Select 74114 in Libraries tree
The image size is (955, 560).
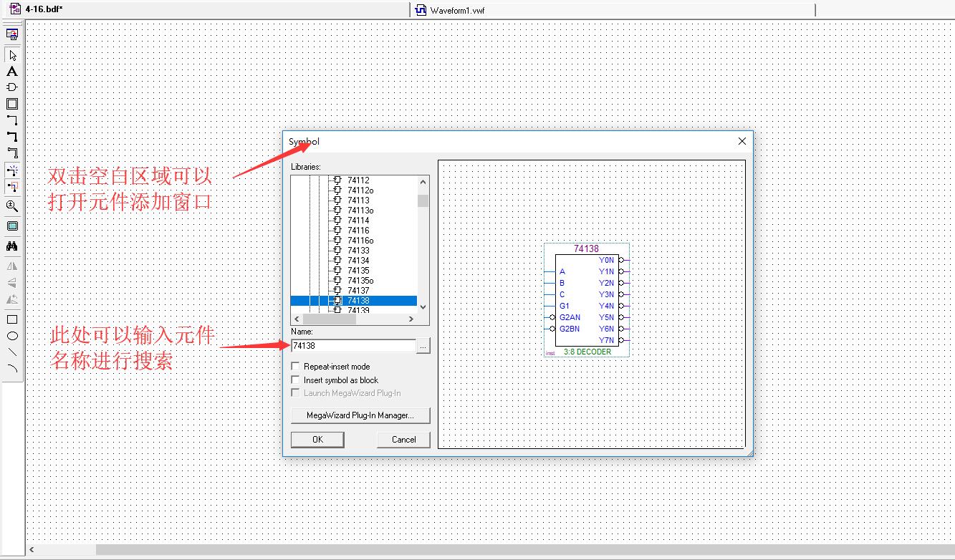(358, 221)
